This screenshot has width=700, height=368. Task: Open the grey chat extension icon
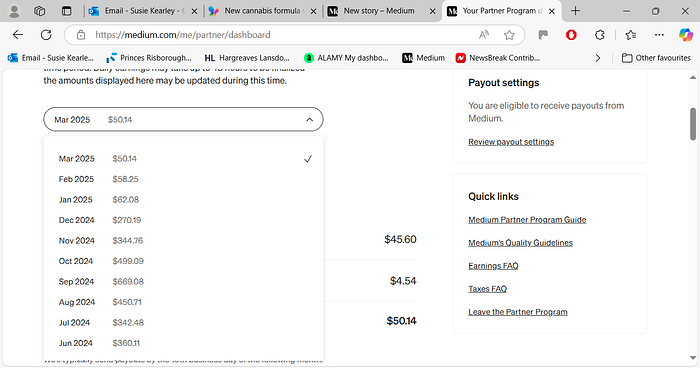543,35
